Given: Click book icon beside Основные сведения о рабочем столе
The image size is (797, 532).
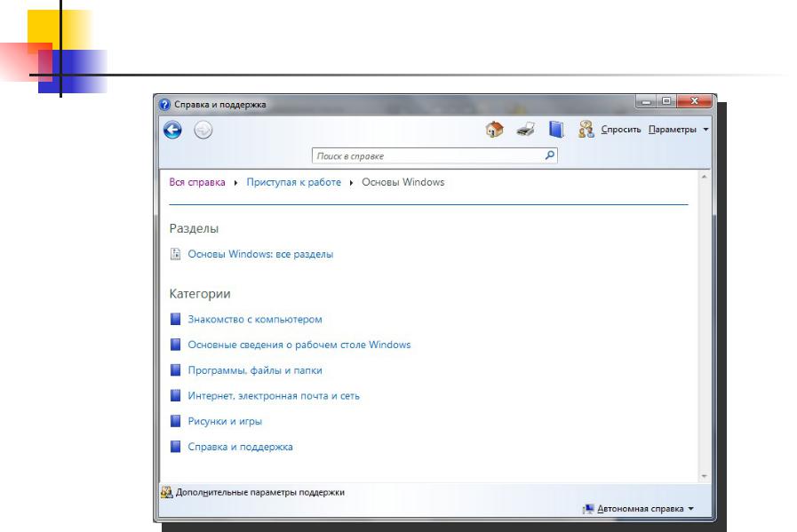Looking at the screenshot, I should tap(175, 345).
